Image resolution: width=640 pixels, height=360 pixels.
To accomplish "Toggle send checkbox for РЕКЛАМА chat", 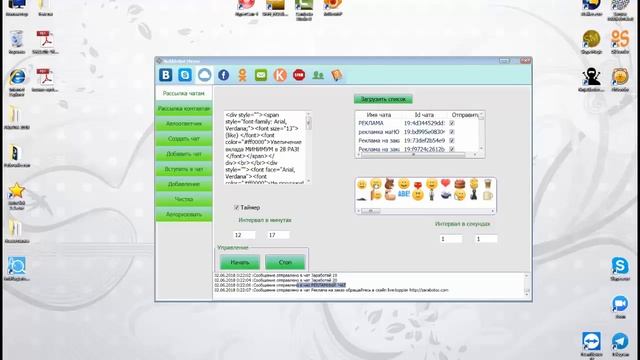I will (x=452, y=123).
